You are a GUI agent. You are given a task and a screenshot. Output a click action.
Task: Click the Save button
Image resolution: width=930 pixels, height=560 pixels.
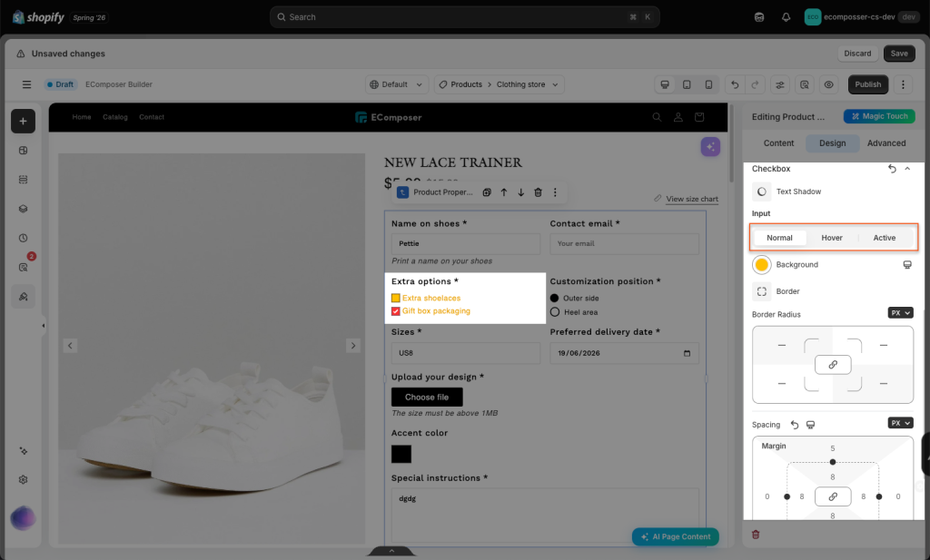[899, 54]
